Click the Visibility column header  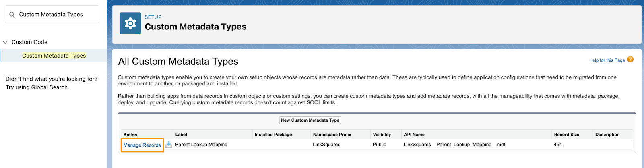coord(382,135)
